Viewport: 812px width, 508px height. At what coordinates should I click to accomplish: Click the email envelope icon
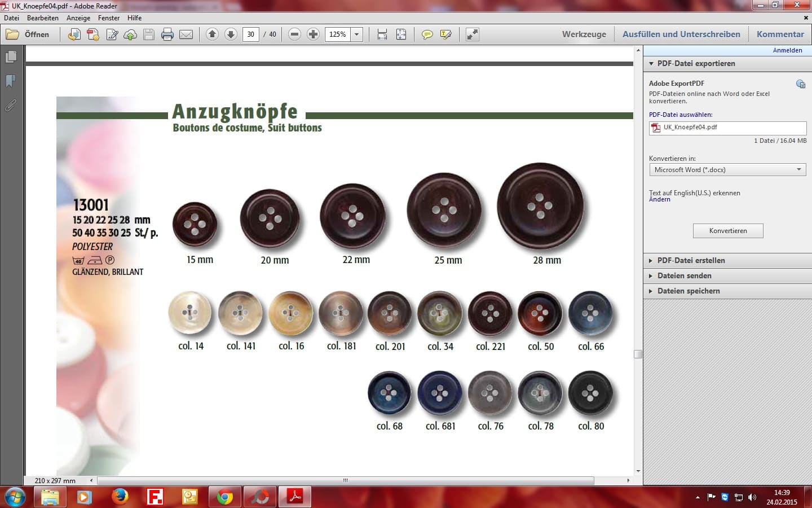pyautogui.click(x=186, y=34)
